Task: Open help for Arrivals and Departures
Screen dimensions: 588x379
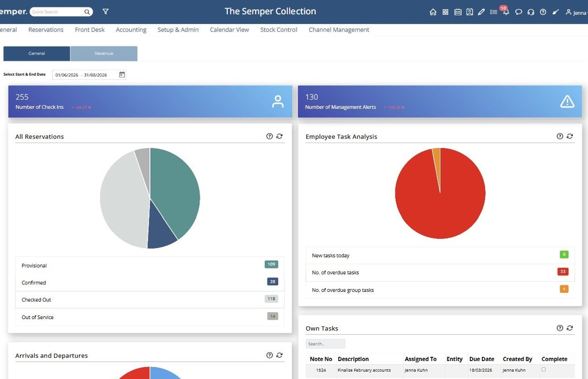Action: (269, 355)
